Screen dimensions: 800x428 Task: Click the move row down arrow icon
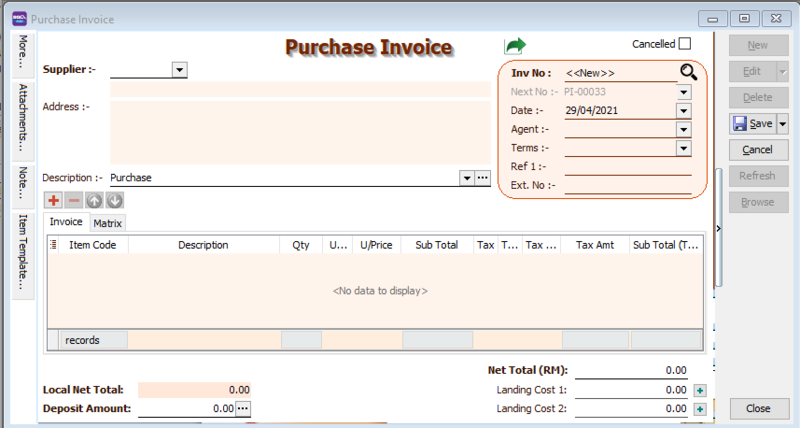(x=114, y=200)
